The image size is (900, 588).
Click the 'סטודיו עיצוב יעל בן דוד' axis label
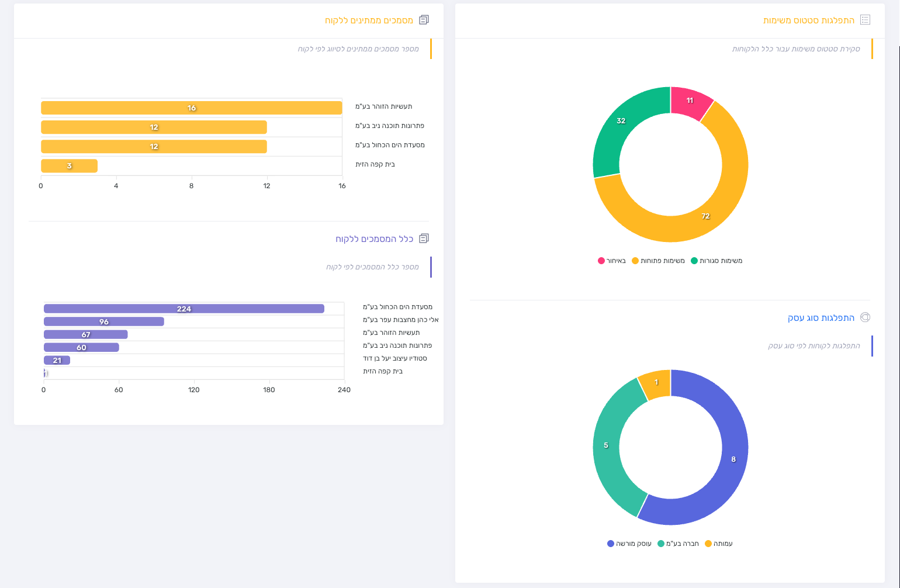coord(395,358)
